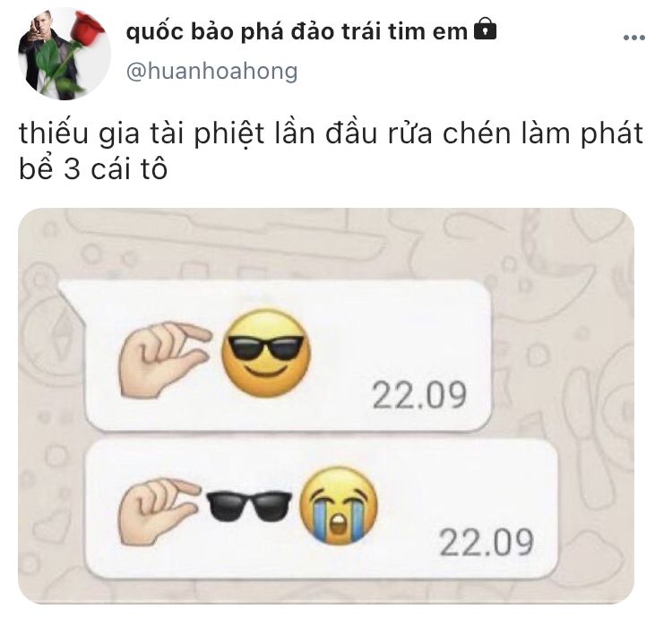Click the loudly crying face emoji
This screenshot has width=672, height=618.
click(x=339, y=505)
